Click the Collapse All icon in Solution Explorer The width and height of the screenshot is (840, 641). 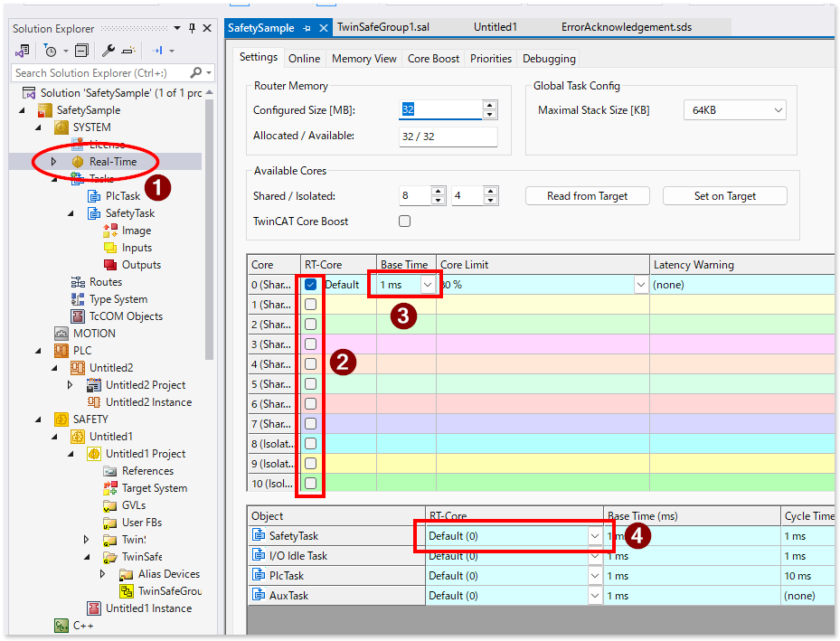(81, 51)
